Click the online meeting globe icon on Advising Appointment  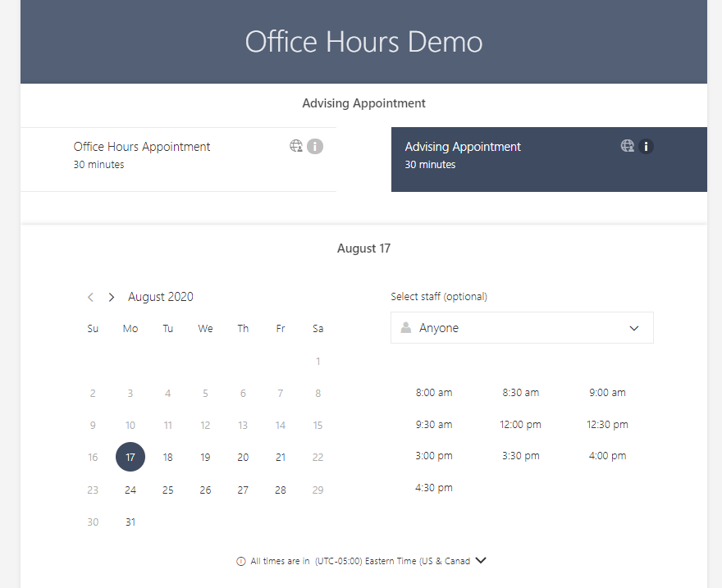click(x=627, y=146)
